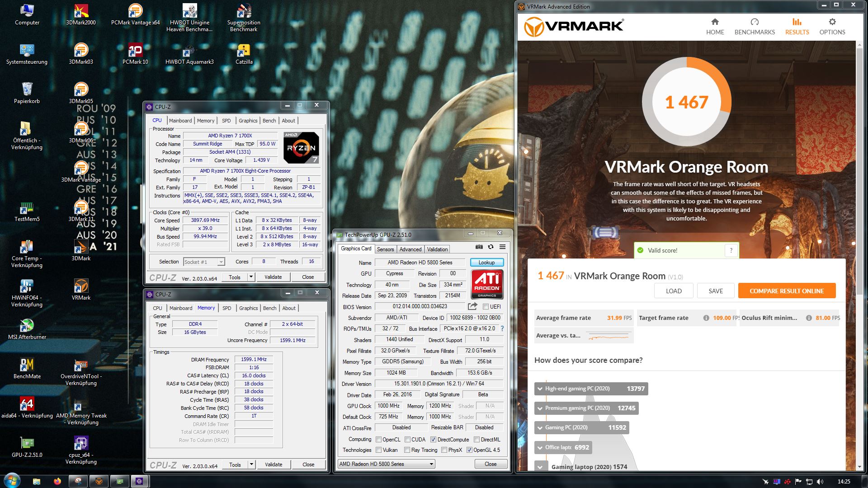The width and height of the screenshot is (868, 488).
Task: Launch Superposition Benchmark desktop icon
Action: 244,18
